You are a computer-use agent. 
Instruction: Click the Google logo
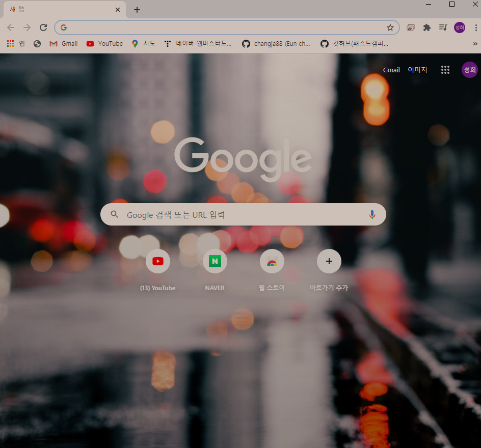point(243,159)
